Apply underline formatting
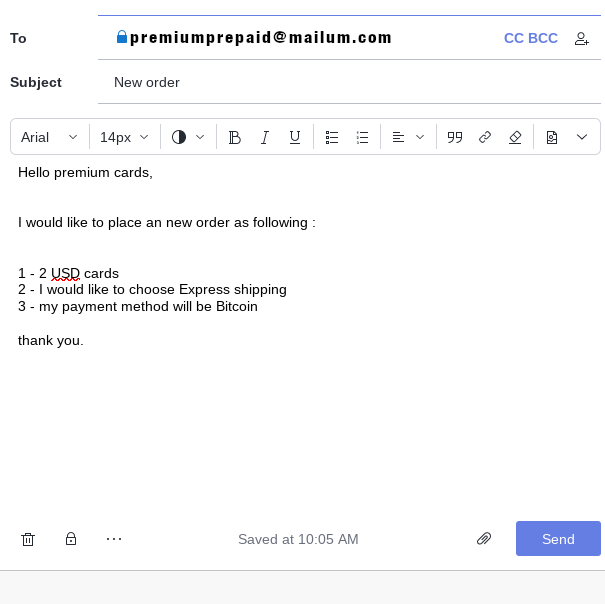The height and width of the screenshot is (604, 605). (295, 137)
